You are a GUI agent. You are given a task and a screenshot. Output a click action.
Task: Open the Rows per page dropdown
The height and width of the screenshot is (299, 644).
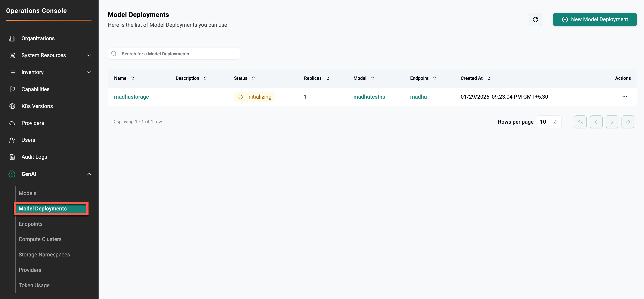549,122
